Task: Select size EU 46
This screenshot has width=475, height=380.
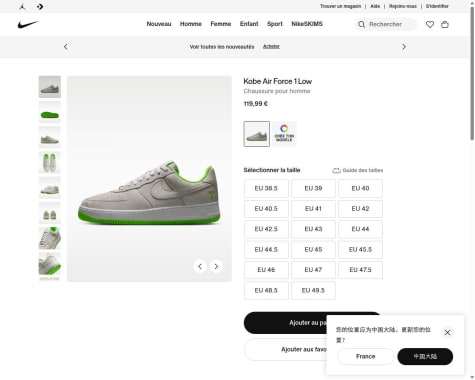Action: click(x=266, y=270)
